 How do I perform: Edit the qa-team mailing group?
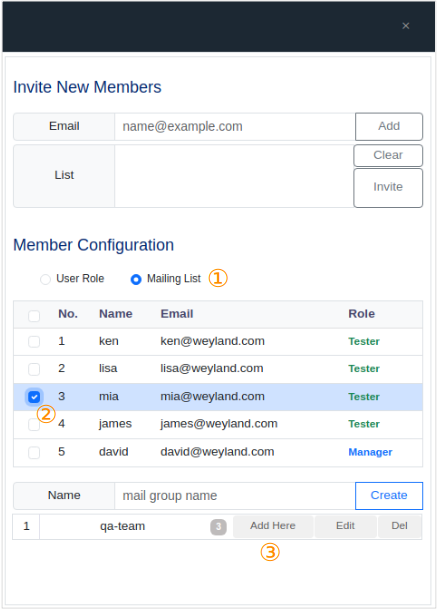345,526
